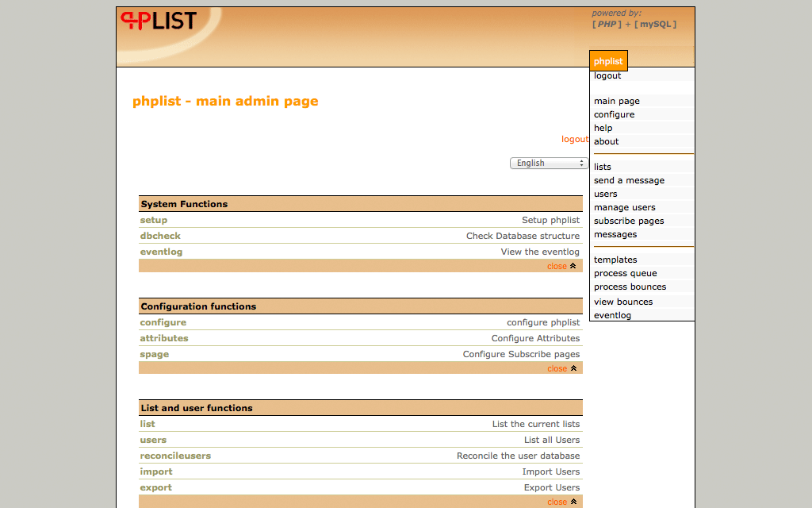Click the phplist logo in header

159,21
